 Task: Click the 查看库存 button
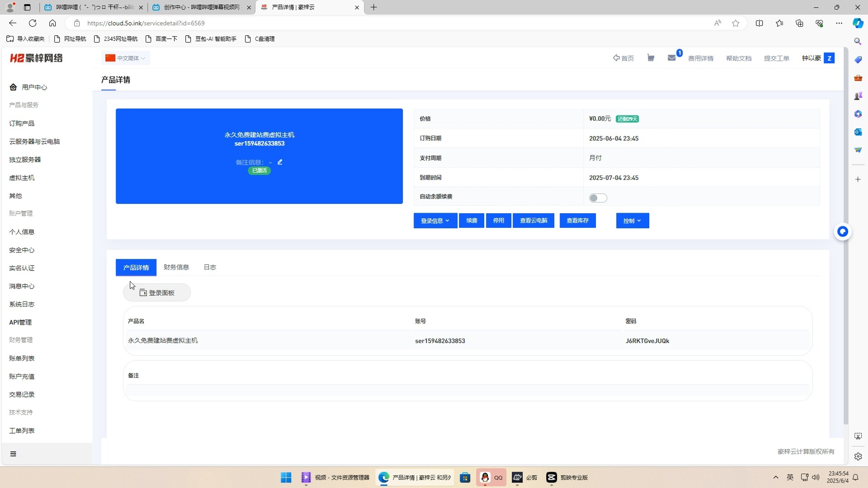point(577,221)
